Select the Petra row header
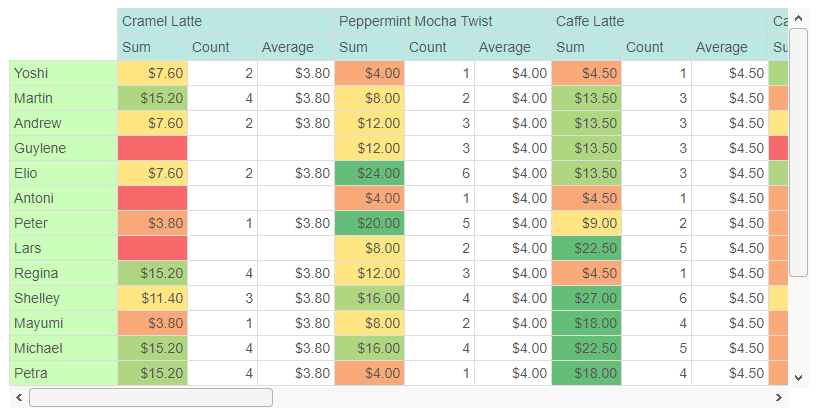 pos(63,373)
